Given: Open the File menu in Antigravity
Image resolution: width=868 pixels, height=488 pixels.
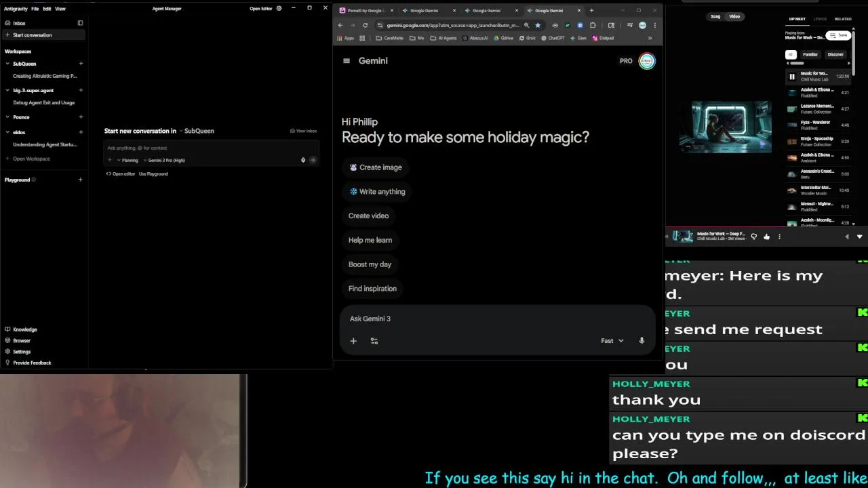Looking at the screenshot, I should 35,9.
